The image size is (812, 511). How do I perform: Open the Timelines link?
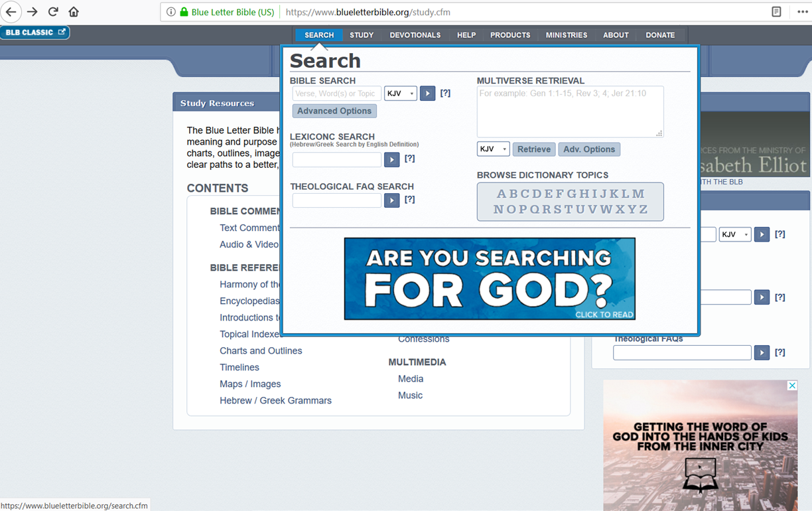coord(239,368)
